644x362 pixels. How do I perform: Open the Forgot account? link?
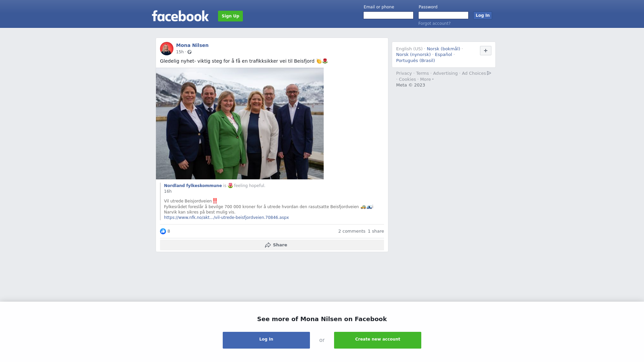click(434, 23)
